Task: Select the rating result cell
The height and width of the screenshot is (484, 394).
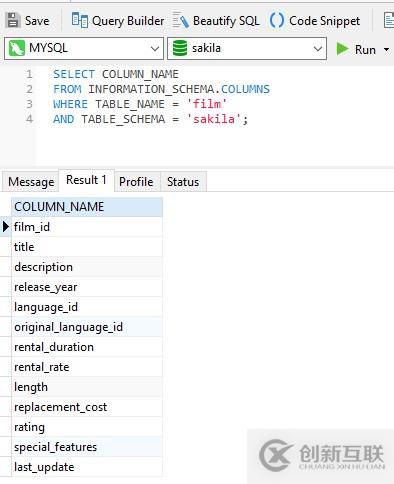Action: coord(87,427)
